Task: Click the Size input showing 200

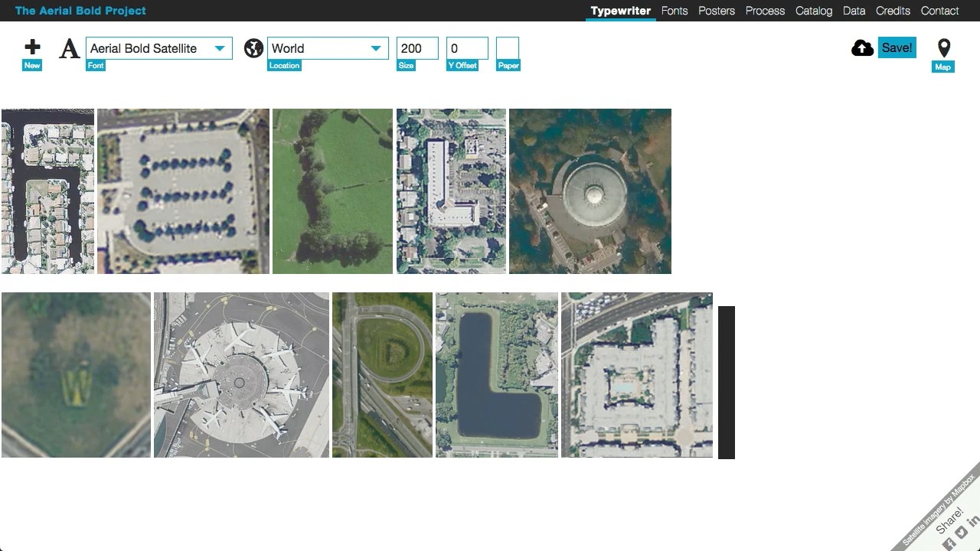Action: (x=416, y=47)
